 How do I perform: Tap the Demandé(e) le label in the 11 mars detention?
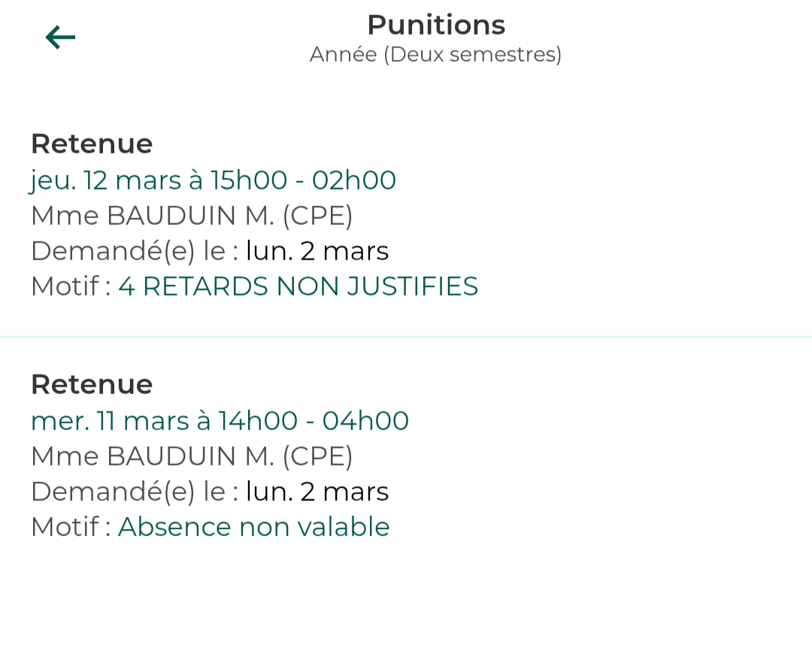pyautogui.click(x=134, y=492)
